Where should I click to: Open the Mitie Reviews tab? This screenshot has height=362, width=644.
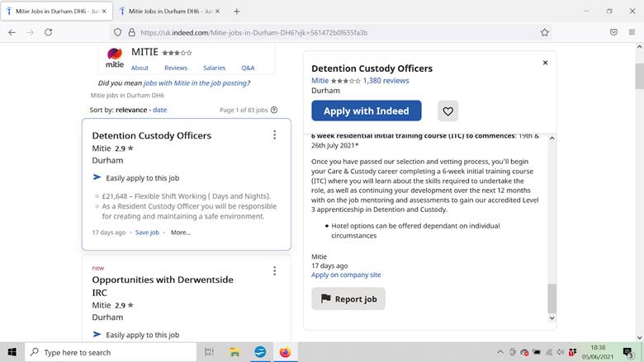[175, 68]
